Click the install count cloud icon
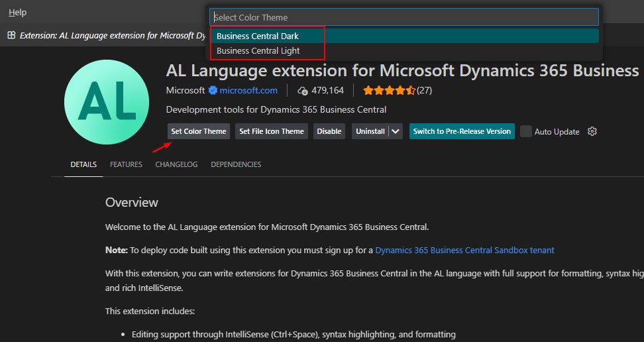This screenshot has width=644, height=342. (303, 90)
